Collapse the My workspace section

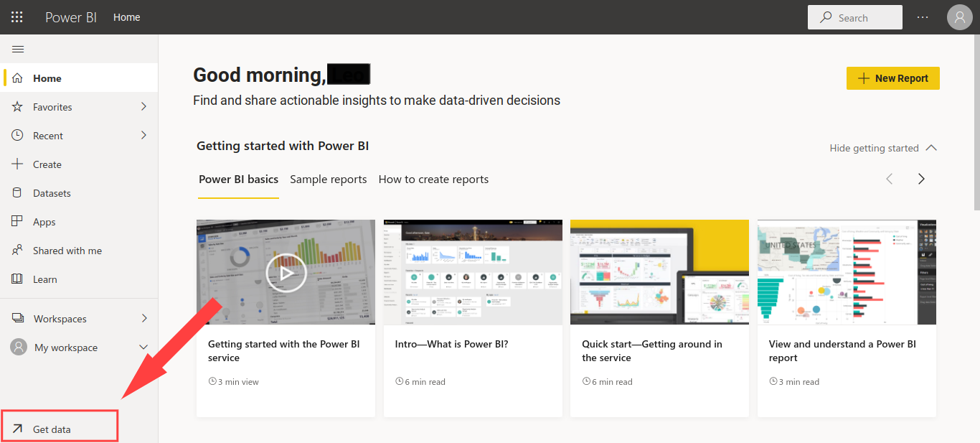click(143, 347)
